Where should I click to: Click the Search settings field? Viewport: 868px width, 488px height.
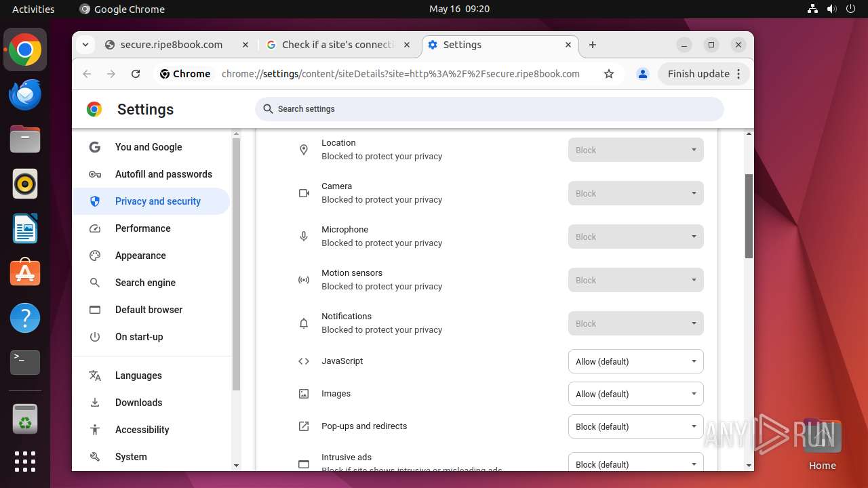pos(490,109)
